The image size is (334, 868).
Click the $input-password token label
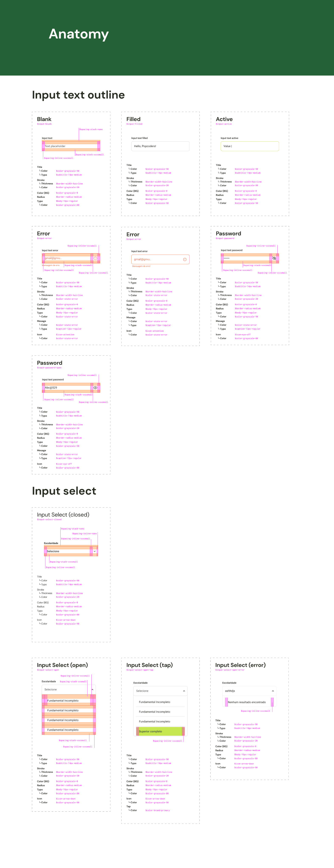tap(225, 238)
